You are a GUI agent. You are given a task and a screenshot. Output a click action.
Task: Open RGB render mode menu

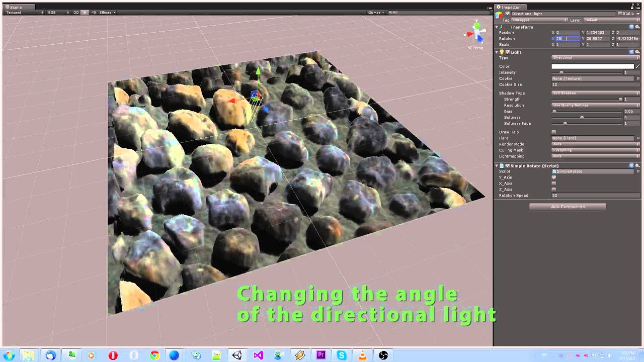tap(58, 12)
